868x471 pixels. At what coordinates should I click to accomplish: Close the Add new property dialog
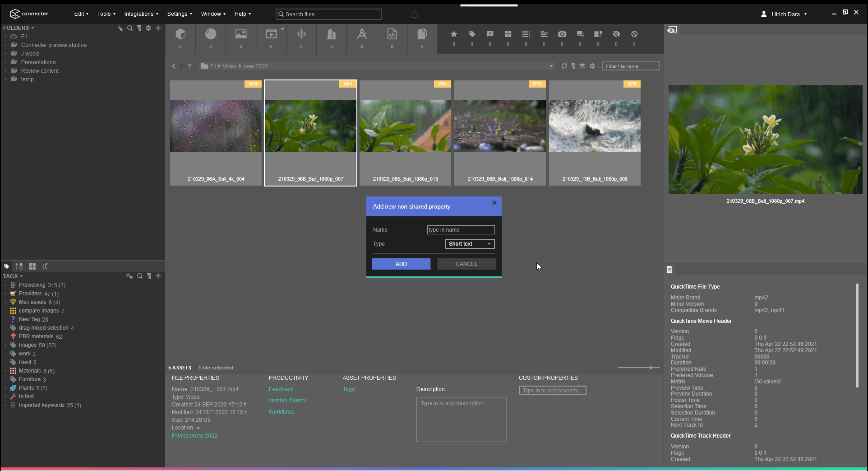(494, 203)
